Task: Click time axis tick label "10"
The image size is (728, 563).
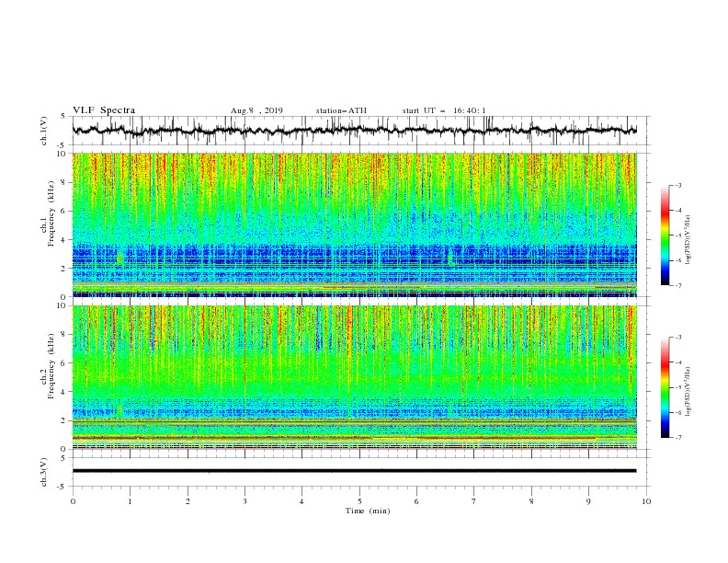Action: (x=646, y=501)
